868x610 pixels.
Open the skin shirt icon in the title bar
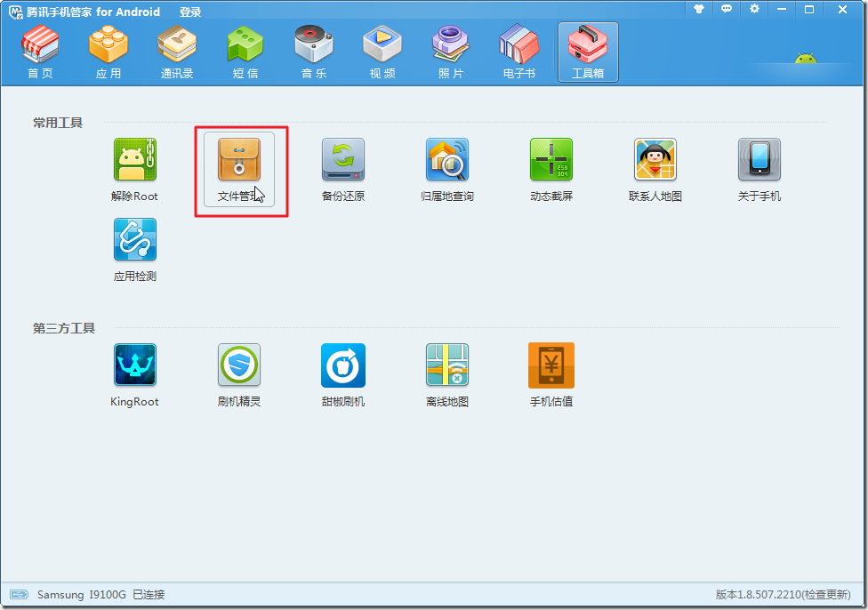click(x=699, y=9)
